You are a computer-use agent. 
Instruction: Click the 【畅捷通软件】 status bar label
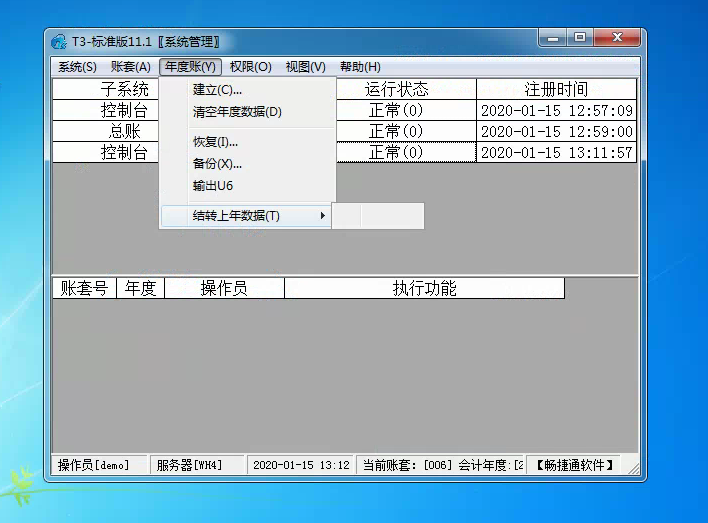[573, 465]
